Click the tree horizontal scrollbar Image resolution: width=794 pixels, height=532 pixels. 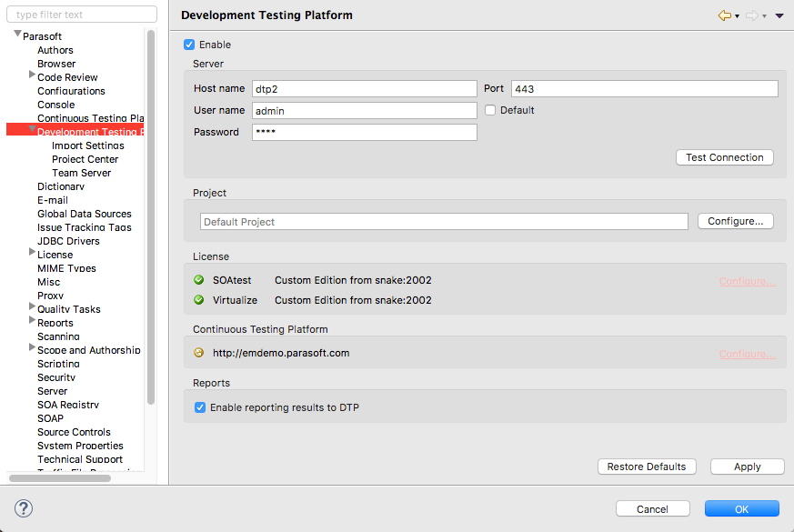pos(60,478)
